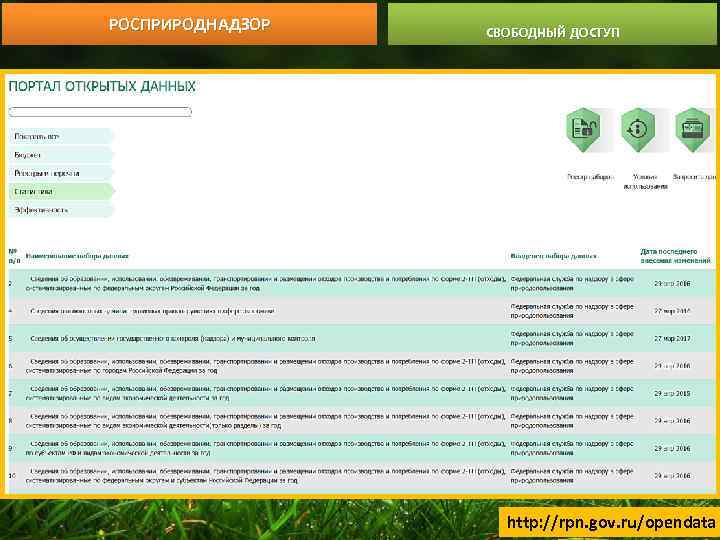Click the date cell in row 10
This screenshot has width=720, height=540.
(672, 476)
